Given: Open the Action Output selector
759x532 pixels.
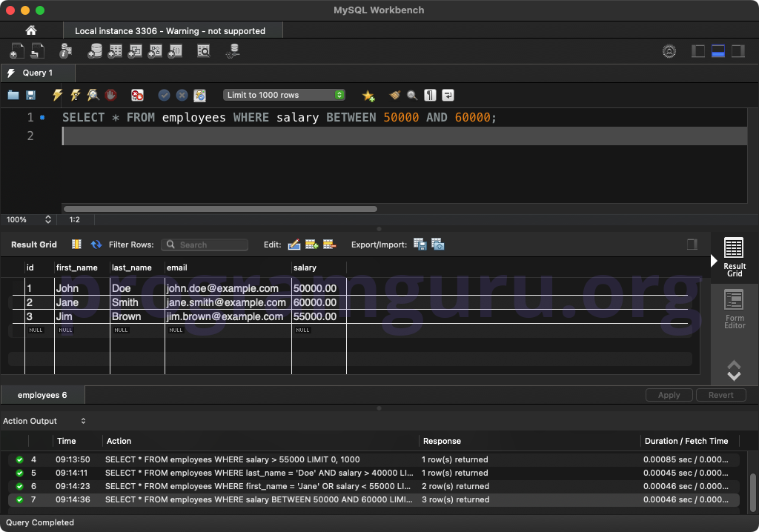Looking at the screenshot, I should coord(44,421).
